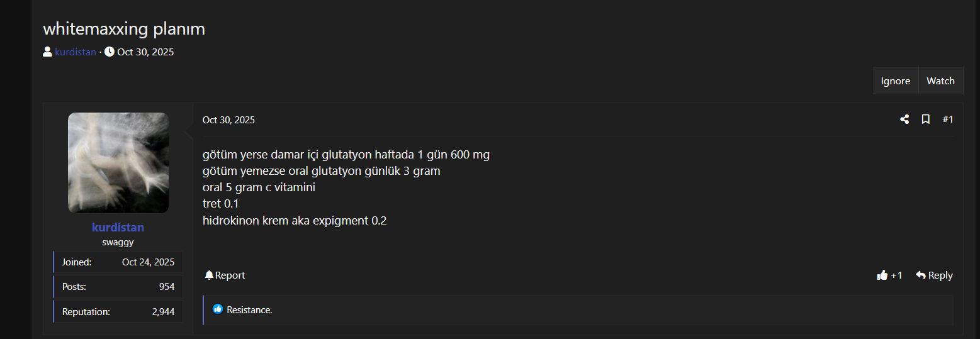Click the thumbs-up like icon
980x339 pixels.
pos(882,275)
